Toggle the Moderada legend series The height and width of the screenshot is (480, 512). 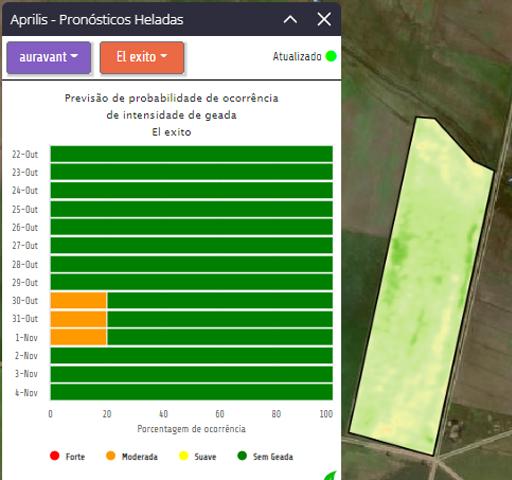132,456
